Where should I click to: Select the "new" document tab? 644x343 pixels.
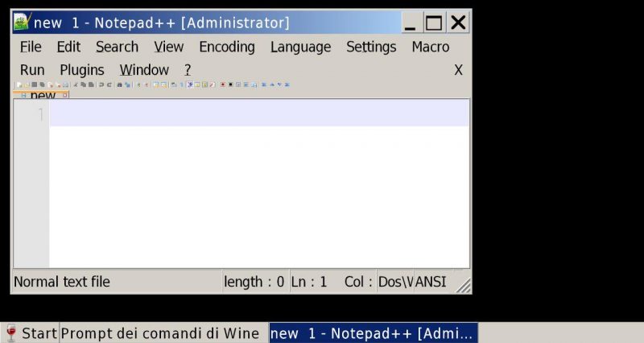[43, 95]
